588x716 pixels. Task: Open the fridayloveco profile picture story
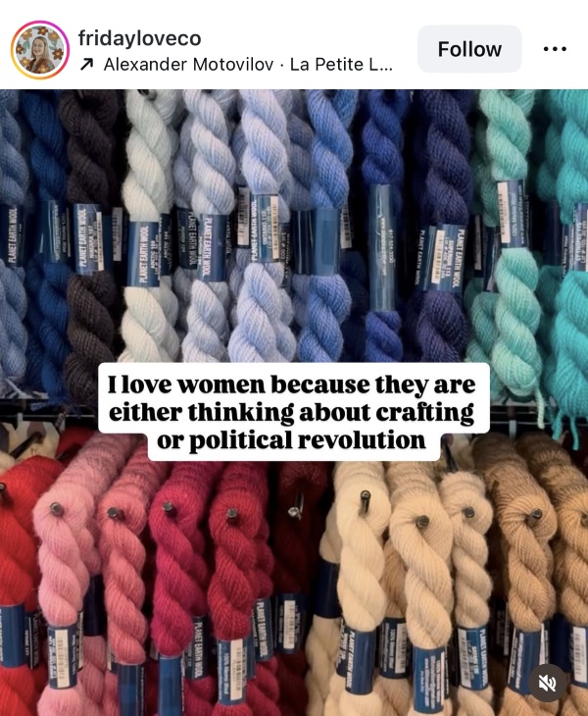click(x=39, y=50)
